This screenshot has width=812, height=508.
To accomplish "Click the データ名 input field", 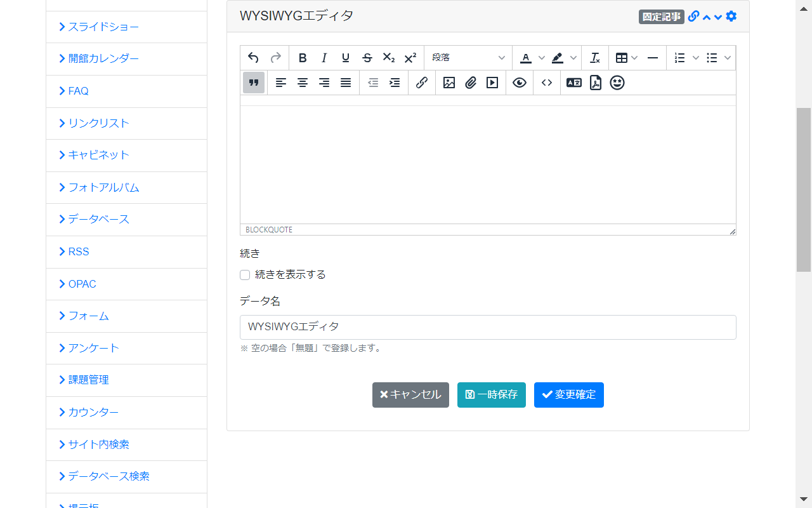I will (488, 327).
